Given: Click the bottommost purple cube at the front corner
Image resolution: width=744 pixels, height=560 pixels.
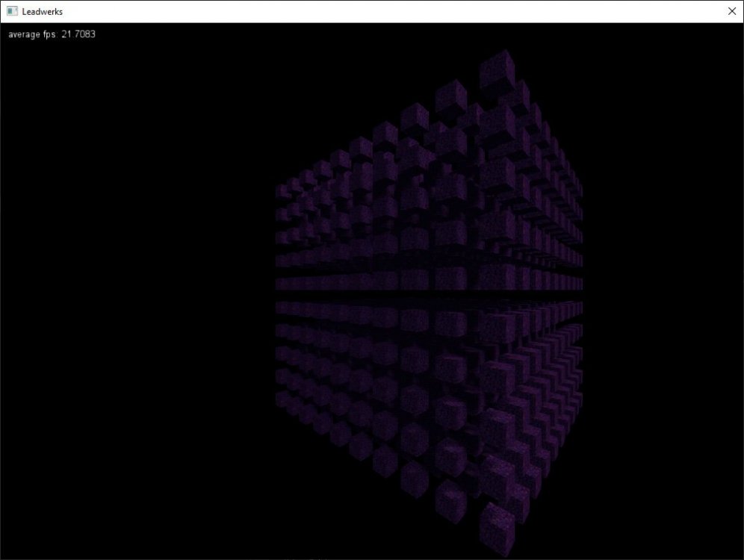Looking at the screenshot, I should (496, 526).
